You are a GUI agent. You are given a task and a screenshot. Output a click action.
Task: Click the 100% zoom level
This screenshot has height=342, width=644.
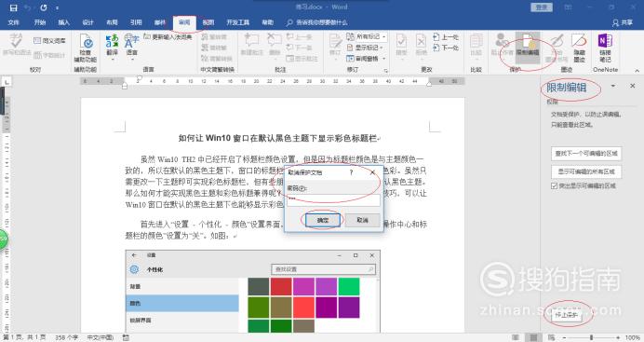633,337
